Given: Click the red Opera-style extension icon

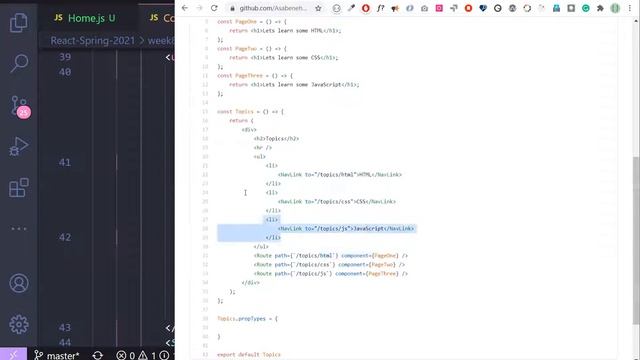Looking at the screenshot, I should coord(366,8).
